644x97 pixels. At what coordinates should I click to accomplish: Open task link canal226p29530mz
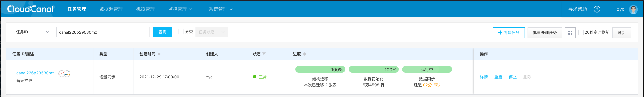pyautogui.click(x=35, y=73)
